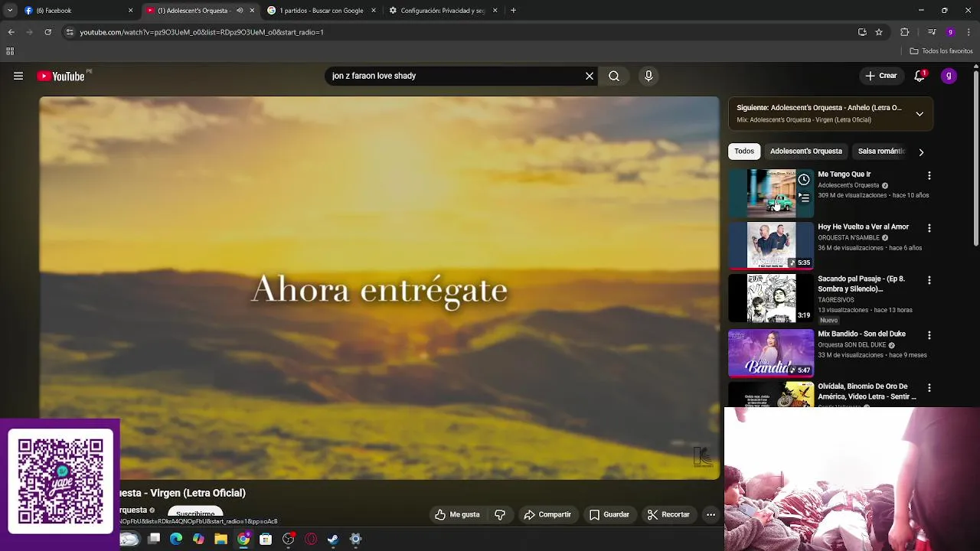Open Microsoft Edge from the taskbar
980x551 pixels.
point(176,539)
